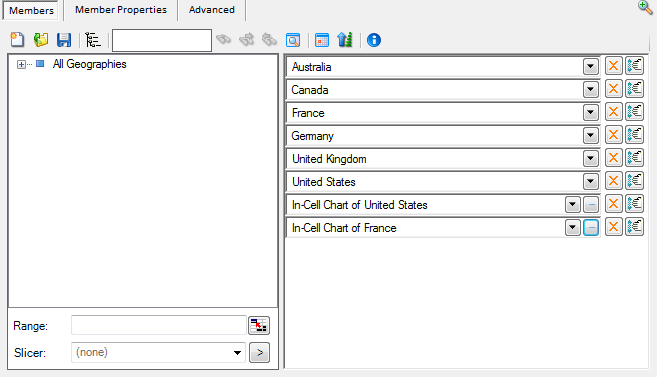This screenshot has width=657, height=377.
Task: Remove France with its orange X
Action: 613,112
